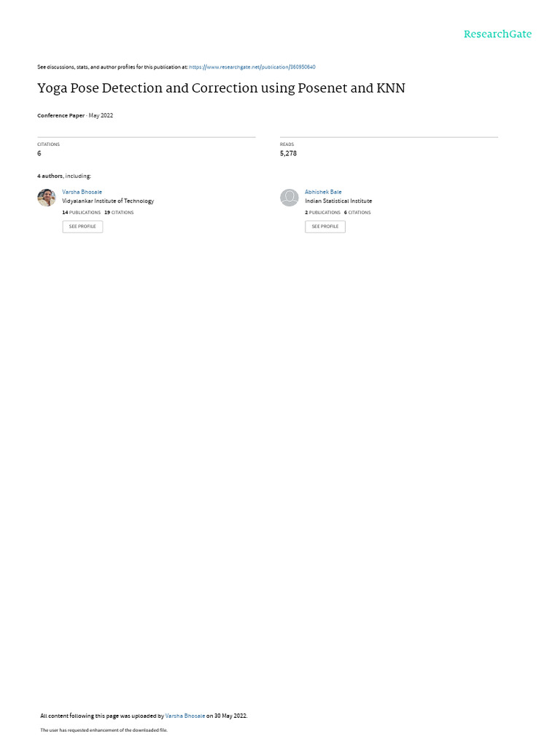Image resolution: width=560 pixels, height=747 pixels.
Task: Click Varsha Bhosale's profile photo
Action: tap(47, 197)
